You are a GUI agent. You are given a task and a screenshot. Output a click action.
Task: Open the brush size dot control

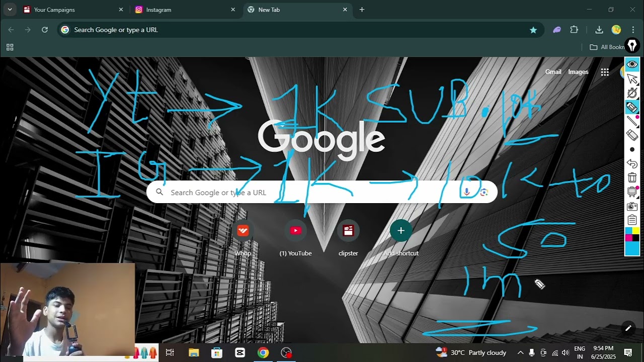click(x=632, y=149)
